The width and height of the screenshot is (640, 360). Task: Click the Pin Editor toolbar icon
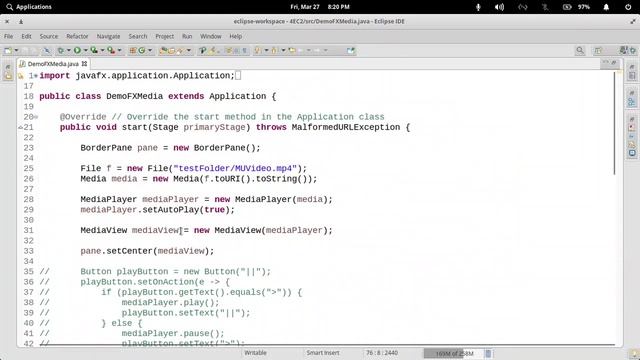351,51
